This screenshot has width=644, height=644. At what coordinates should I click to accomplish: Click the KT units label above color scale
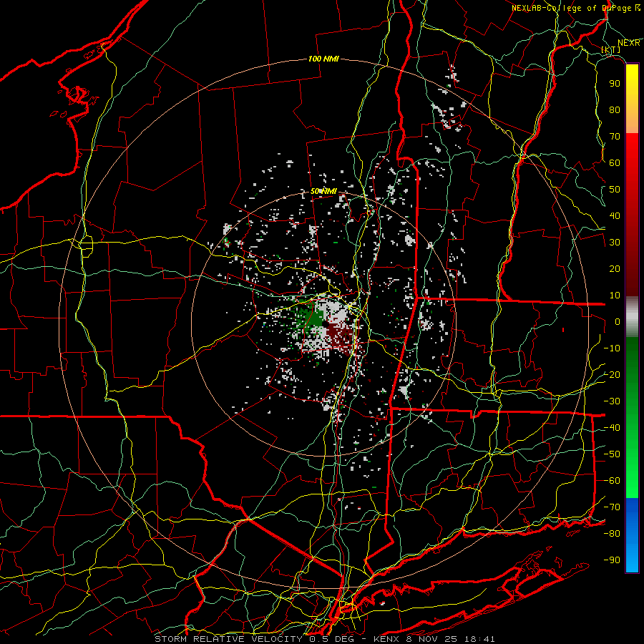pos(611,49)
